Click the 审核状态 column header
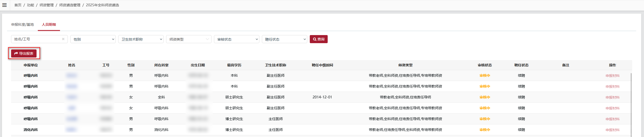The height and width of the screenshot is (137, 644). pyautogui.click(x=485, y=65)
